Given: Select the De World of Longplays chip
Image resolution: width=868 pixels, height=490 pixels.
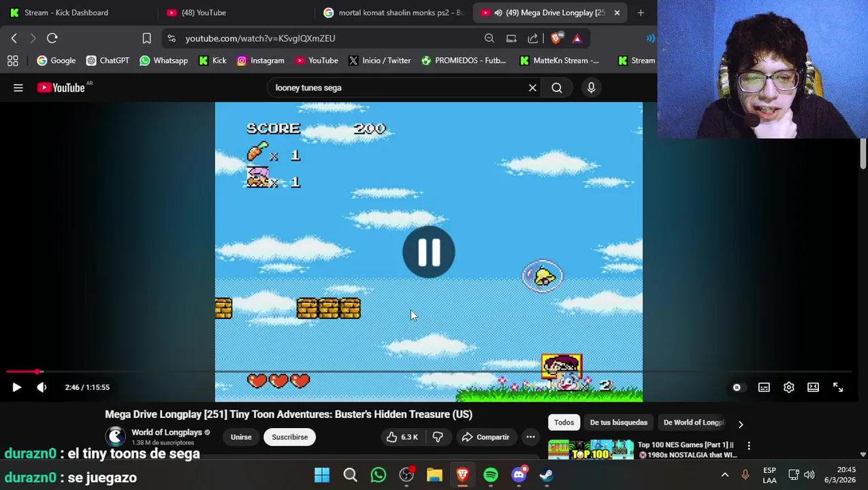Looking at the screenshot, I should point(693,423).
